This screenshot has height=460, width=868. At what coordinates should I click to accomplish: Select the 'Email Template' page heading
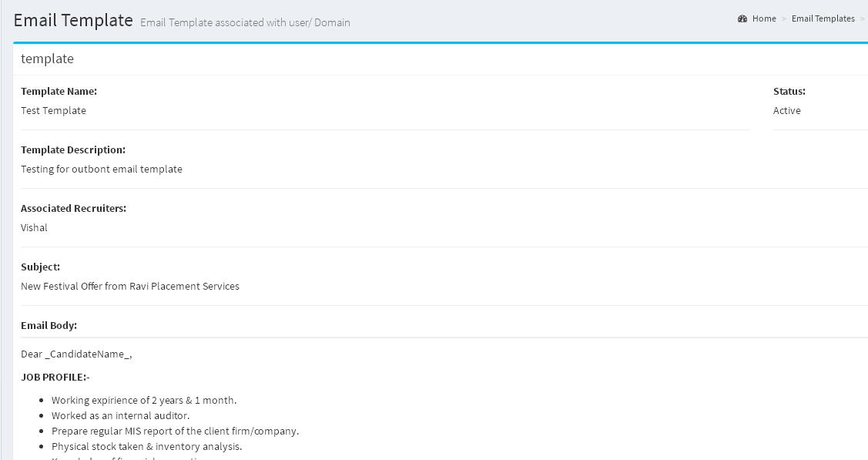[x=73, y=20]
